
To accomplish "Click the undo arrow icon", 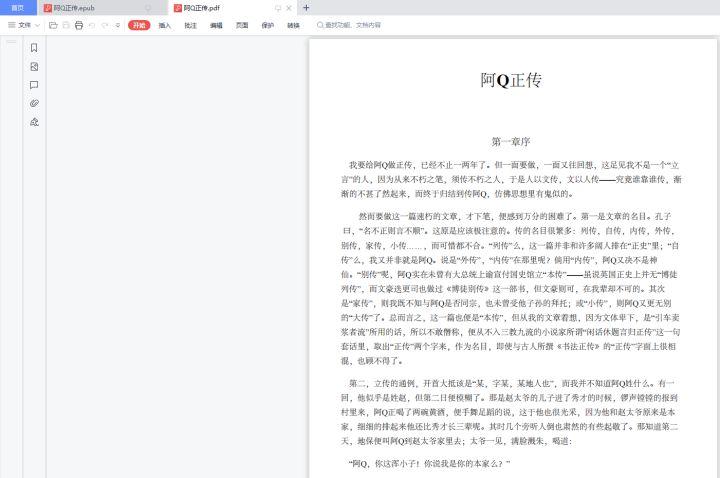I will point(92,25).
